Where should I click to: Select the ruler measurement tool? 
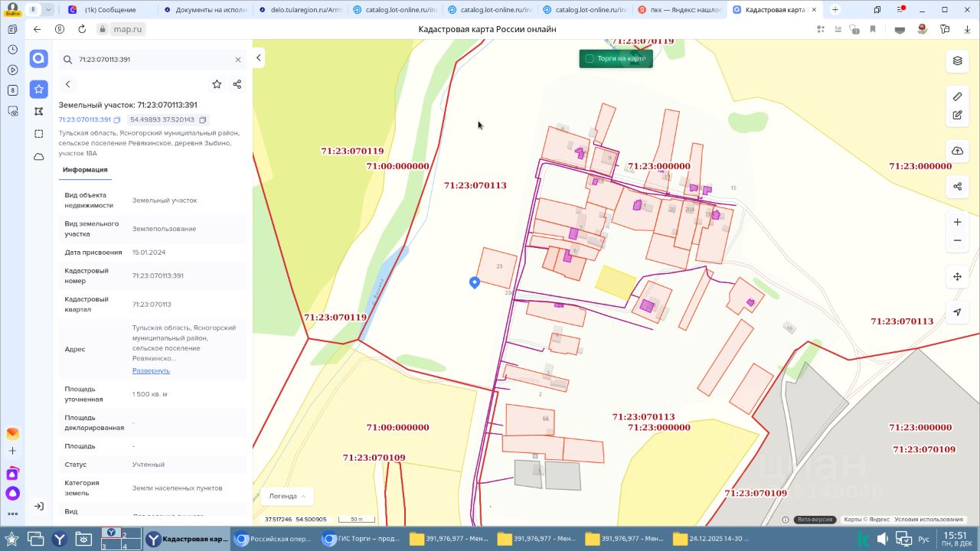point(957,96)
